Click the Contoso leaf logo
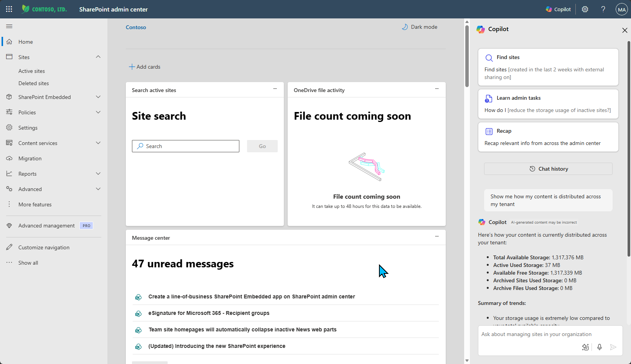631x364 pixels. coord(25,9)
